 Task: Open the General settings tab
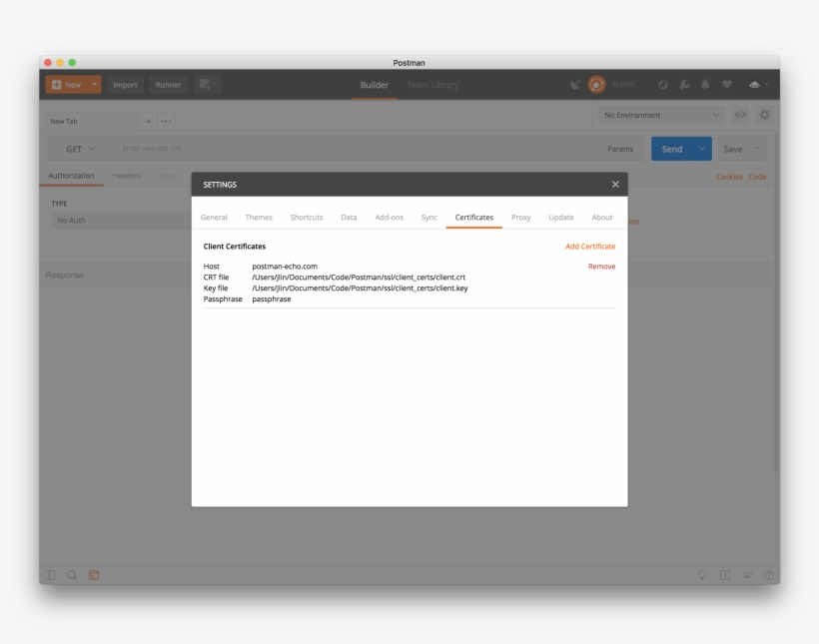click(214, 218)
